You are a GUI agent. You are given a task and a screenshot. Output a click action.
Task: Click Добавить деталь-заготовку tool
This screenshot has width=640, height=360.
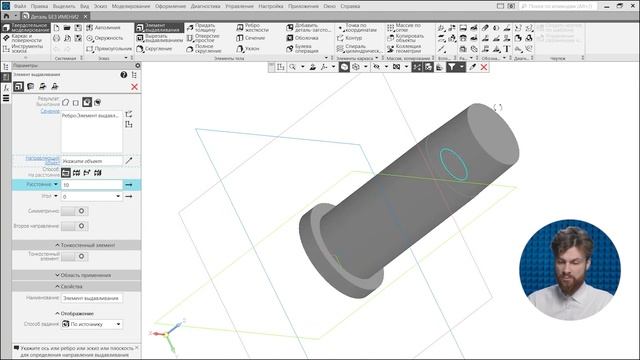click(309, 28)
